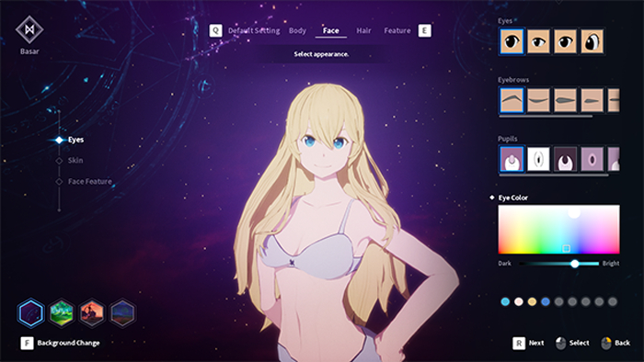Switch to the green forest background
The height and width of the screenshot is (362, 644).
point(62,312)
